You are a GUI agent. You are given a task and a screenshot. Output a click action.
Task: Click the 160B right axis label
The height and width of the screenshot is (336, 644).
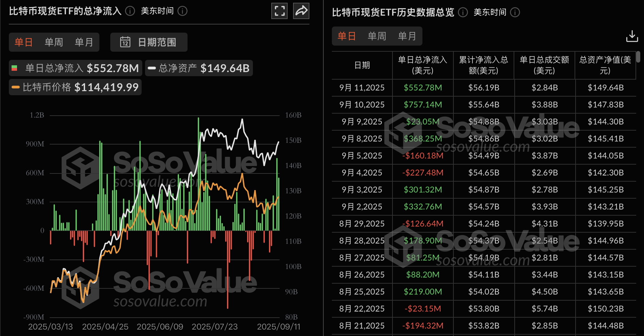(293, 115)
